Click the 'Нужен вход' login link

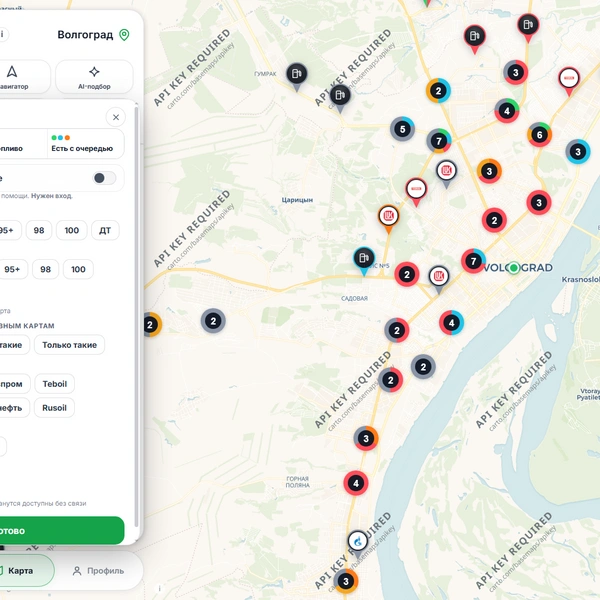click(x=51, y=196)
